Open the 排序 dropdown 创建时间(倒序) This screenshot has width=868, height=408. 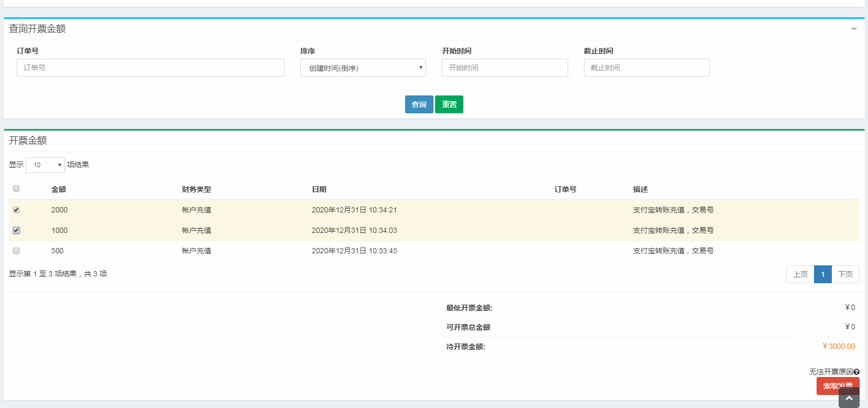363,68
